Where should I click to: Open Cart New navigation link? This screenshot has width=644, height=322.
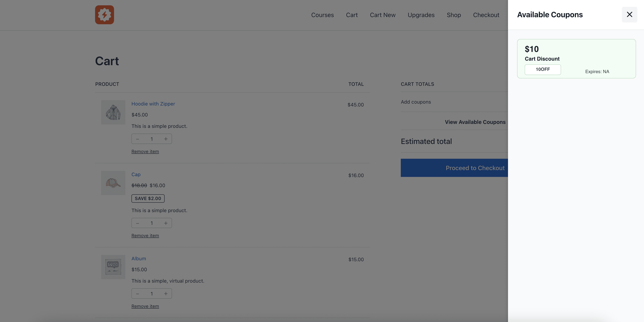point(382,15)
